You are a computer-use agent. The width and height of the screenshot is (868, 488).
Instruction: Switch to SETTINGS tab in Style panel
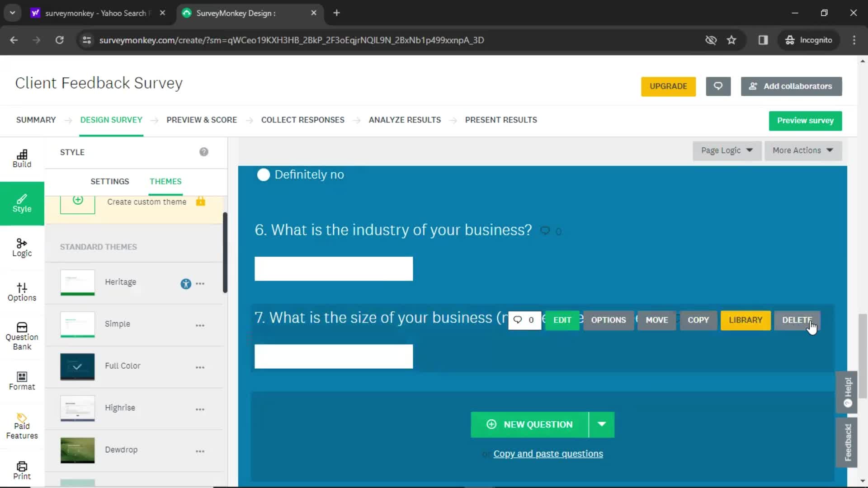click(x=110, y=181)
